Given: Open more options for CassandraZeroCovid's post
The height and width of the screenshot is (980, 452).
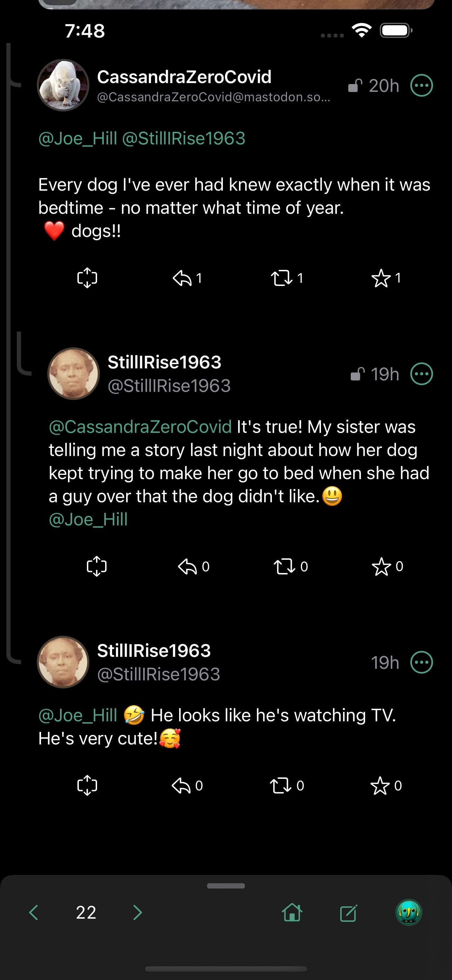Looking at the screenshot, I should [x=422, y=86].
